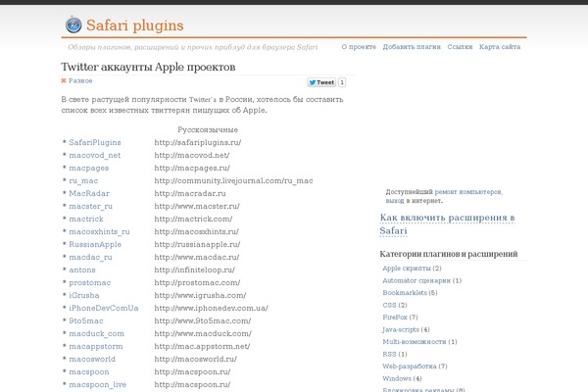Open the macosworld Twitter link
Screen dimensions: 588x392
(x=92, y=360)
